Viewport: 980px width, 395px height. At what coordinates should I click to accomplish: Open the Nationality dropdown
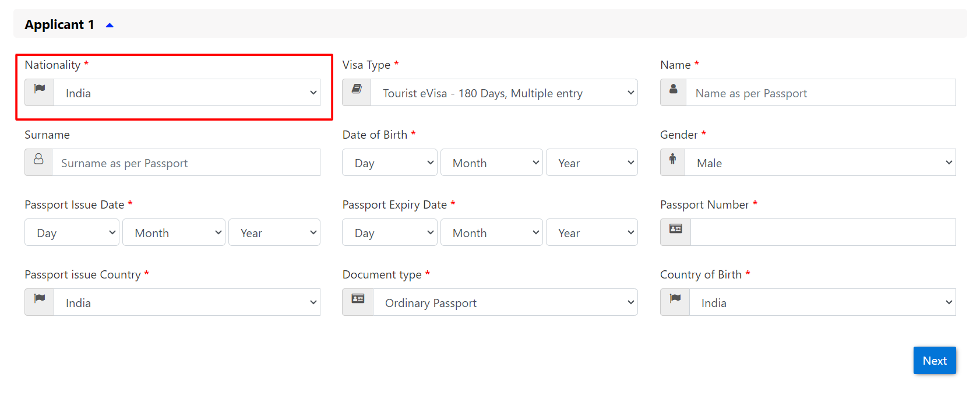(x=187, y=93)
